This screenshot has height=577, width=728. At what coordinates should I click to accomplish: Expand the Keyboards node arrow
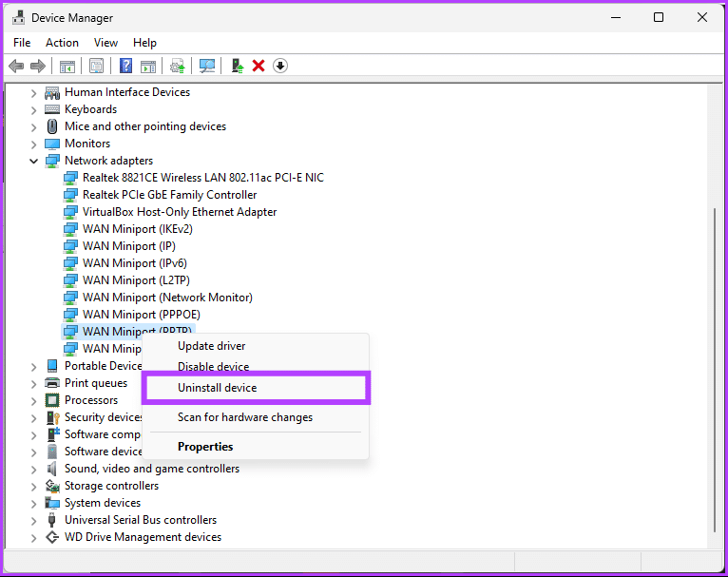click(33, 110)
